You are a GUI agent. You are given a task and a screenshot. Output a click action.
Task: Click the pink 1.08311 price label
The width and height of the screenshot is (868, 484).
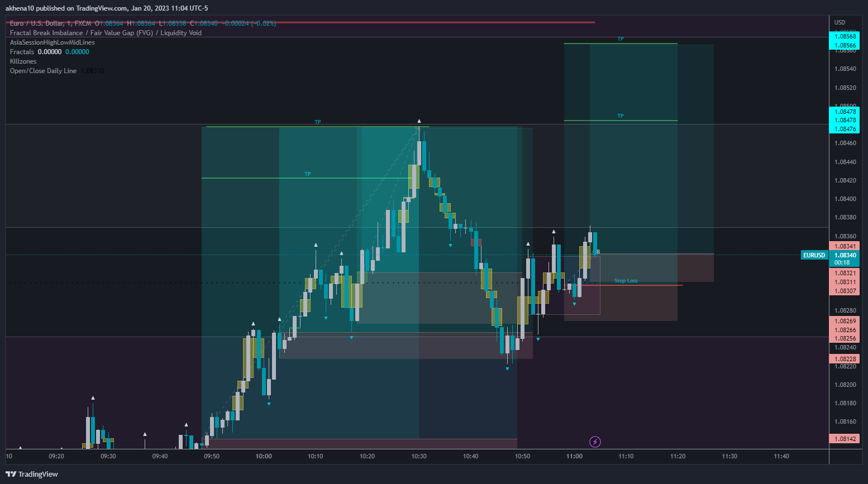[844, 282]
